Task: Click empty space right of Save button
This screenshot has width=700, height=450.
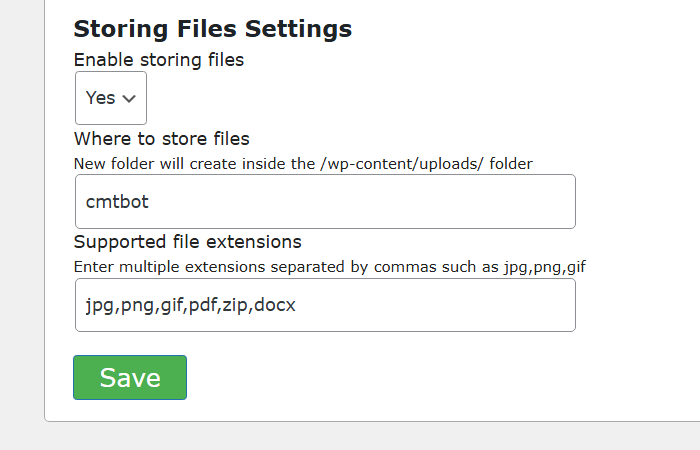Action: [x=400, y=377]
